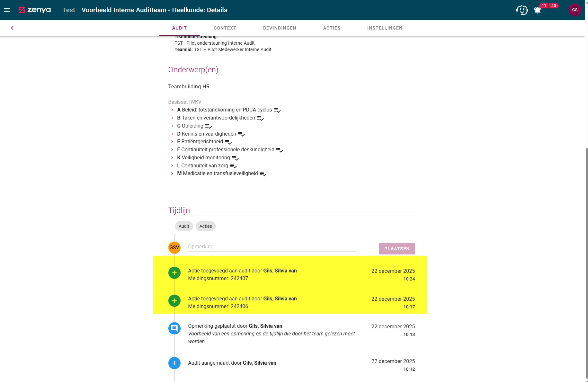Open checklist icon next to Continuiteit professionele deskundigheid
The width and height of the screenshot is (588, 382).
(x=280, y=150)
